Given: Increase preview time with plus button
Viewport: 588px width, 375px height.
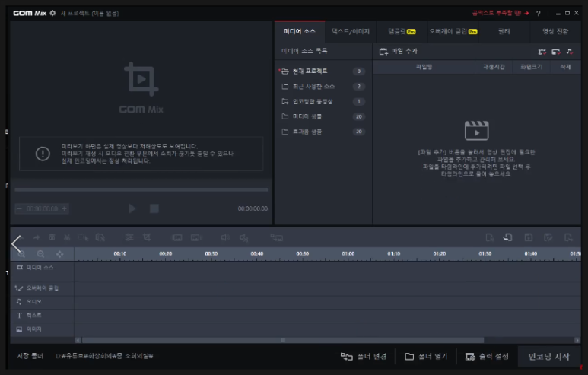Looking at the screenshot, I should point(64,209).
